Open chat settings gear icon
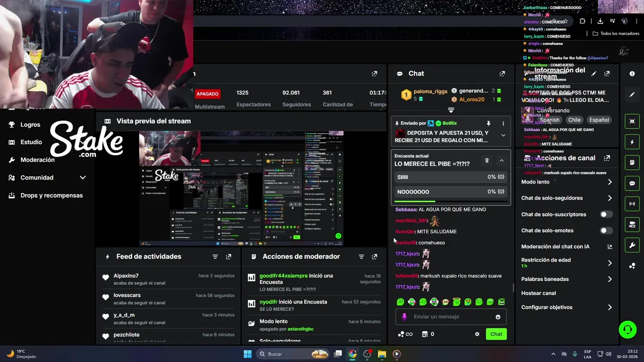Image resolution: width=644 pixels, height=362 pixels. 477,334
